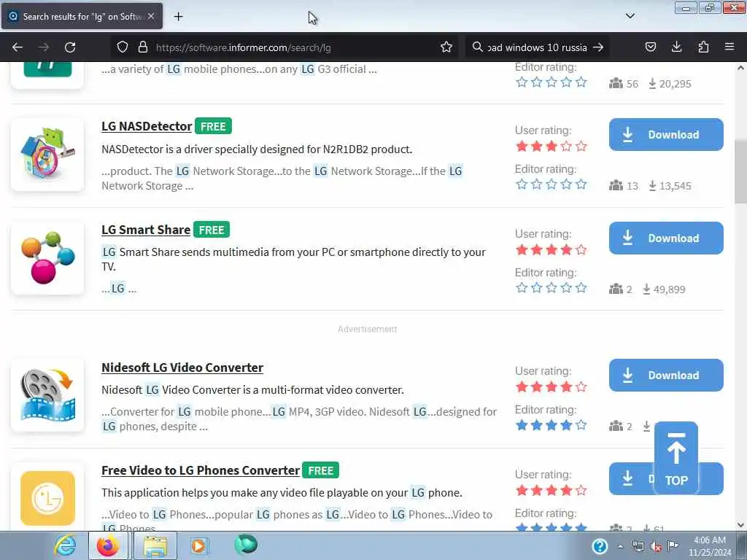Click the LG Smart Share app icon
Image resolution: width=747 pixels, height=560 pixels.
[x=47, y=257]
